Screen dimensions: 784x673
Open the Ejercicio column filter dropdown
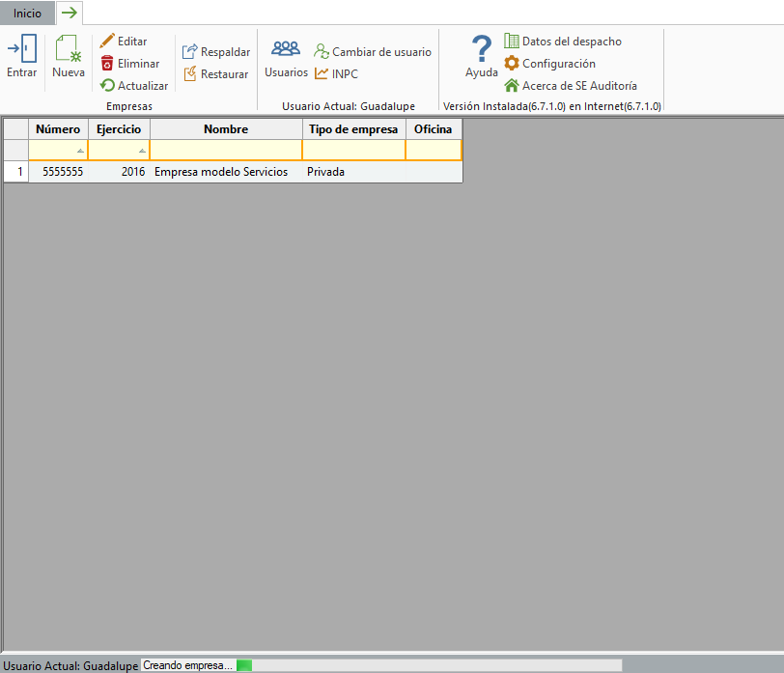click(142, 152)
